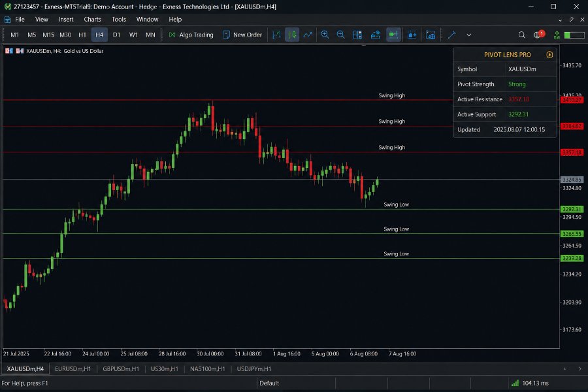The height and width of the screenshot is (392, 588).
Task: Click the MetaTrader app icon in title bar
Action: [x=7, y=7]
